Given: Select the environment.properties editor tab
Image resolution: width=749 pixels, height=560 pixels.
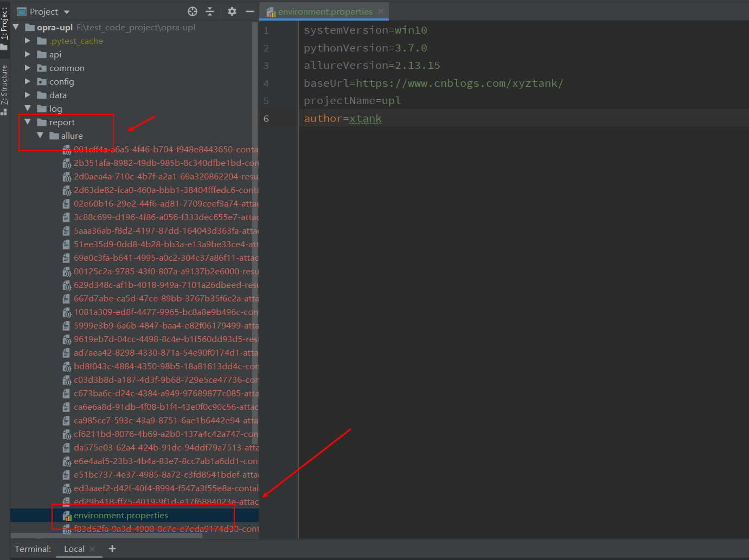Looking at the screenshot, I should click(x=325, y=11).
